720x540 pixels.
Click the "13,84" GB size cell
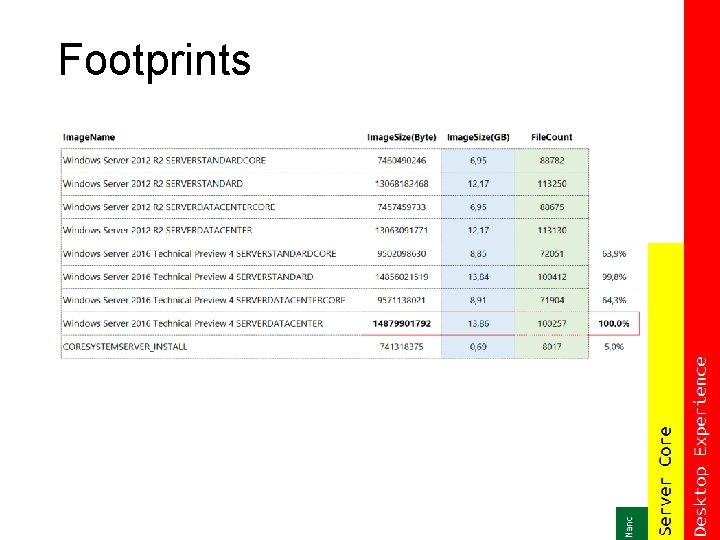pyautogui.click(x=478, y=277)
